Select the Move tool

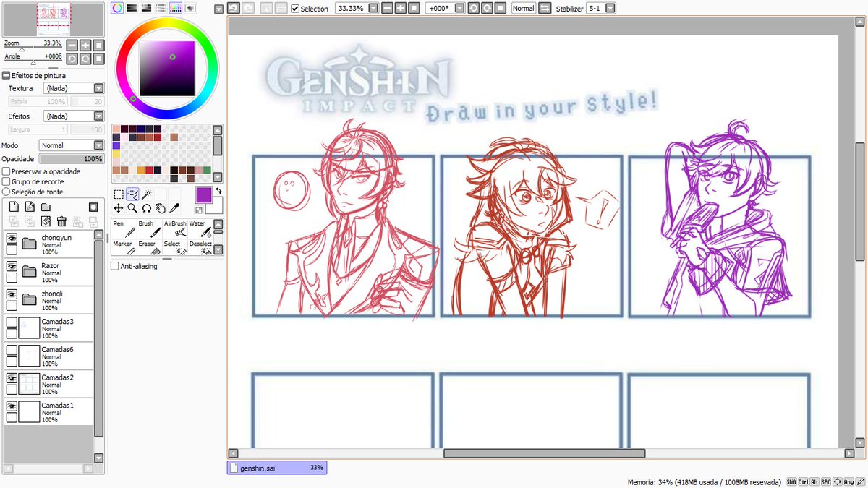coord(119,207)
